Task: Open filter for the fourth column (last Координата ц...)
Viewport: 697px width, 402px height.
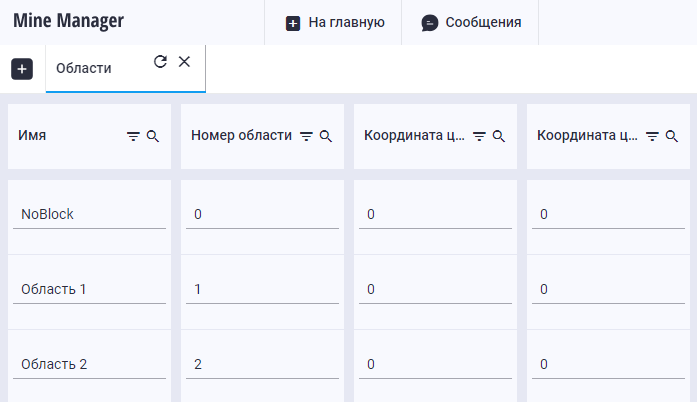Action: 652,136
